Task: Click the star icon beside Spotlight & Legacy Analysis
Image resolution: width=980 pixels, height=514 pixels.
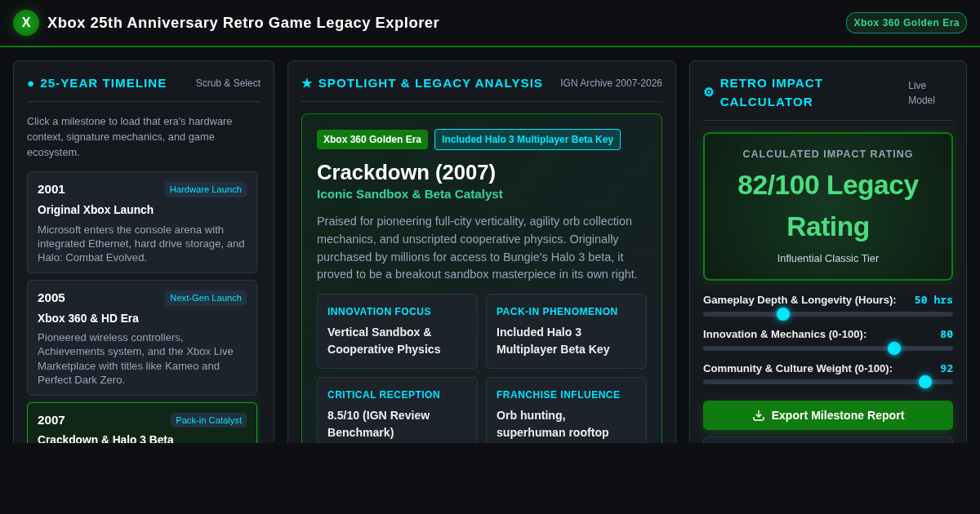Action: tap(307, 83)
